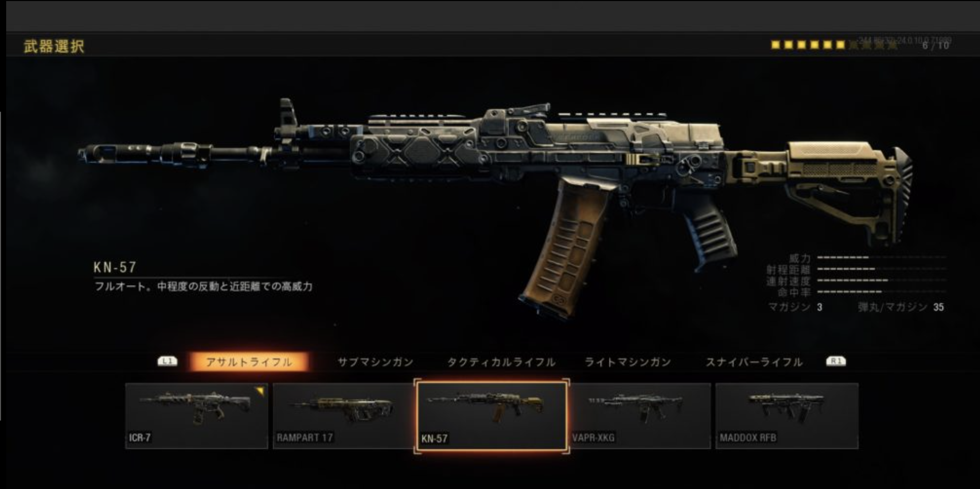Click the yellow allocation squares indicator
The width and height of the screenshot is (980, 489).
(x=808, y=45)
